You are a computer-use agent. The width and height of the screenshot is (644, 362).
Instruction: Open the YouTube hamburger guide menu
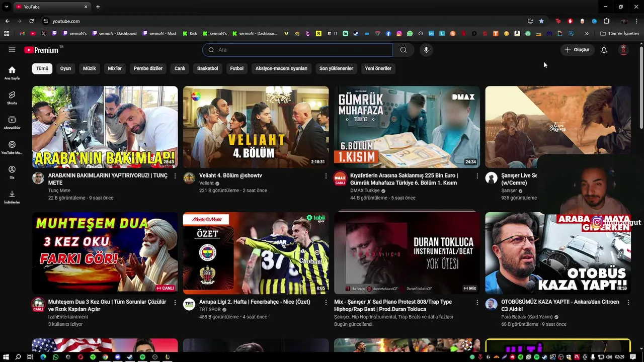point(12,50)
